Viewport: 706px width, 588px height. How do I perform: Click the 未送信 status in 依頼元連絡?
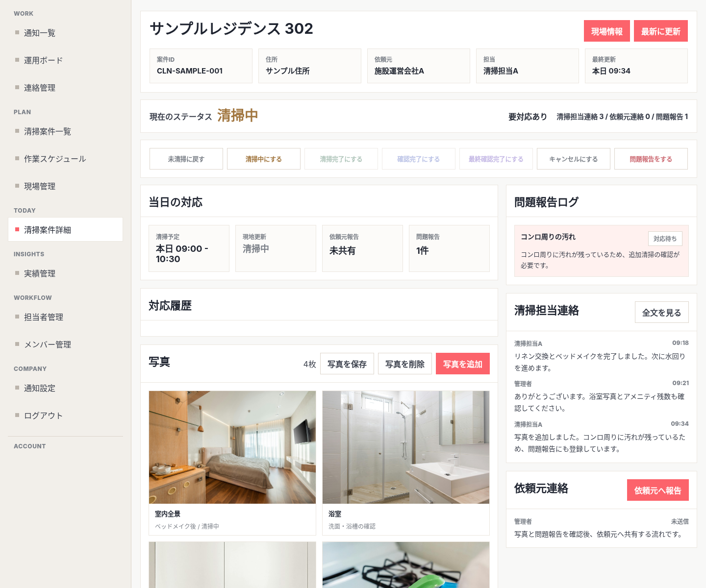tap(680, 521)
